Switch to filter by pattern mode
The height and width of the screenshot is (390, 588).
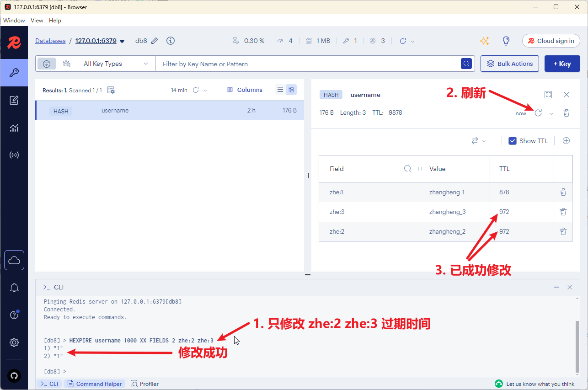pos(47,64)
